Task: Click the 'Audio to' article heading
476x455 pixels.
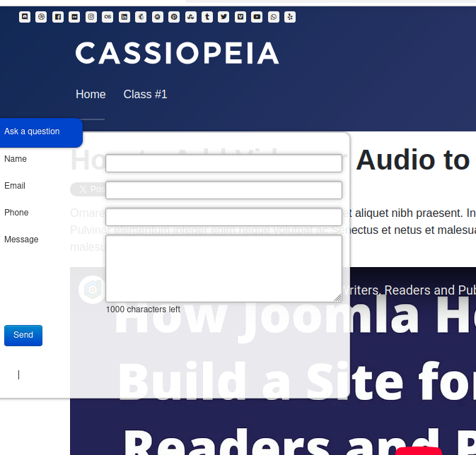Action: pos(413,160)
